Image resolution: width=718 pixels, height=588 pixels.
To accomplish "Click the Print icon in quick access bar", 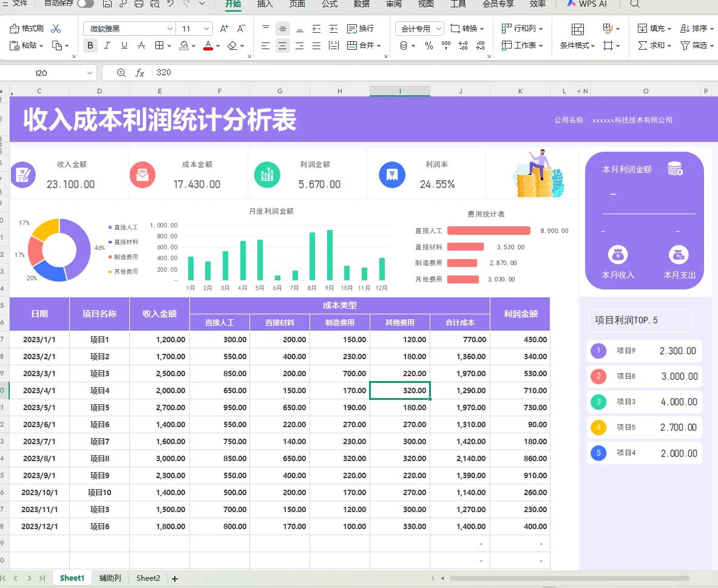I will pyautogui.click(x=139, y=4).
